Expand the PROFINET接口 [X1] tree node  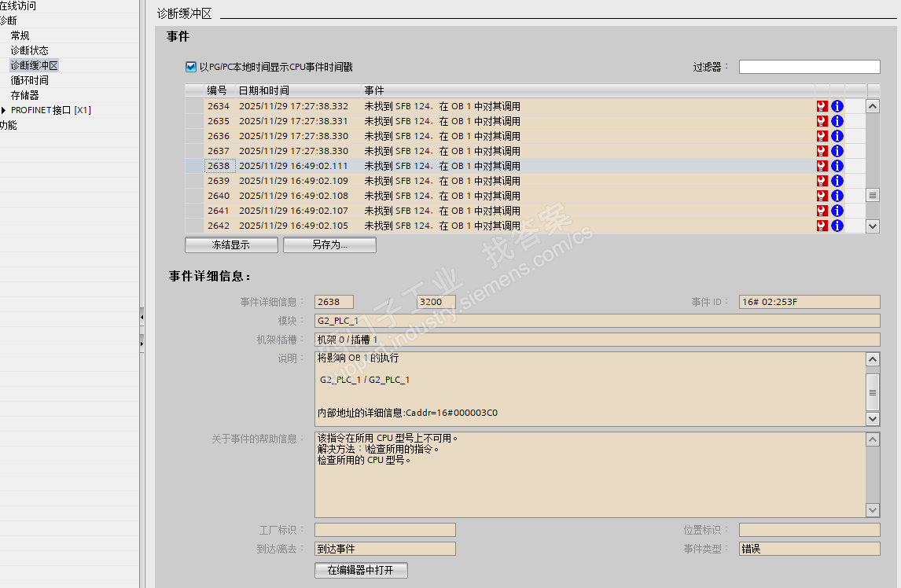coord(3,110)
